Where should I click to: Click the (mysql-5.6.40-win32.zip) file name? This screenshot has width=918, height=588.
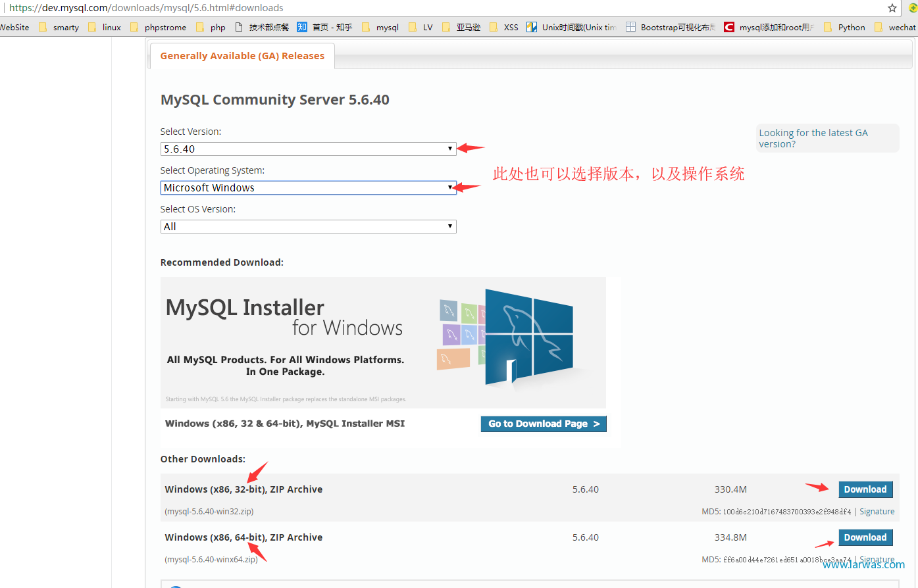point(209,511)
